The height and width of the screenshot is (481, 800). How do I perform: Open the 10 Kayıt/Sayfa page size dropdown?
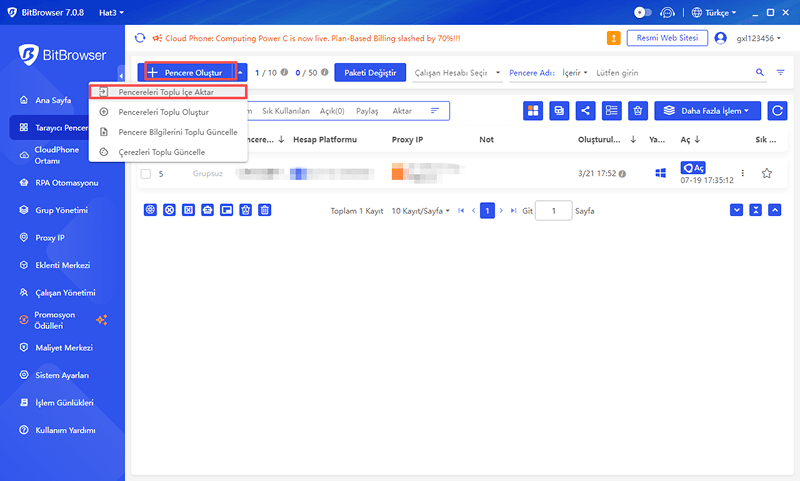pyautogui.click(x=420, y=211)
